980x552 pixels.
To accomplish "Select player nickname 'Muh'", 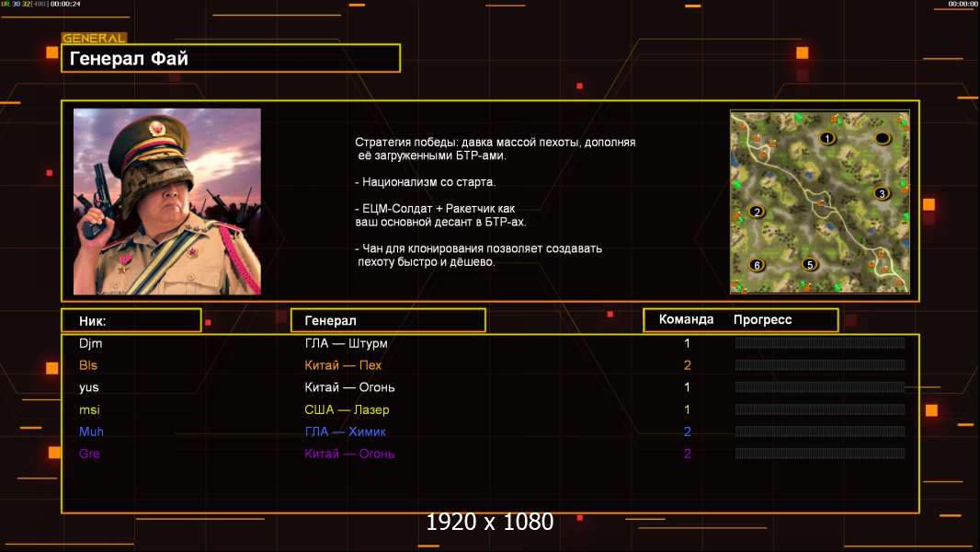I will point(91,431).
